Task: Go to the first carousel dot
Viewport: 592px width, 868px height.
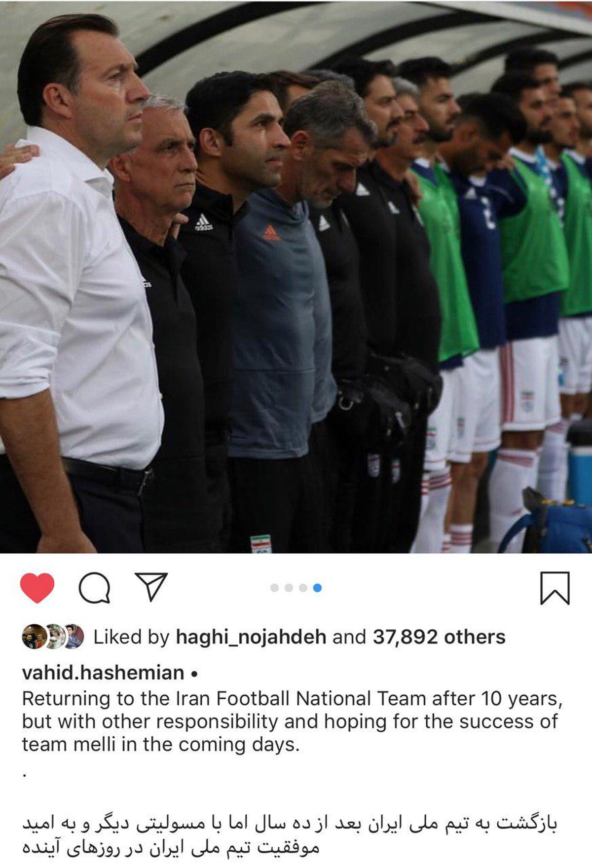Action: (x=275, y=588)
